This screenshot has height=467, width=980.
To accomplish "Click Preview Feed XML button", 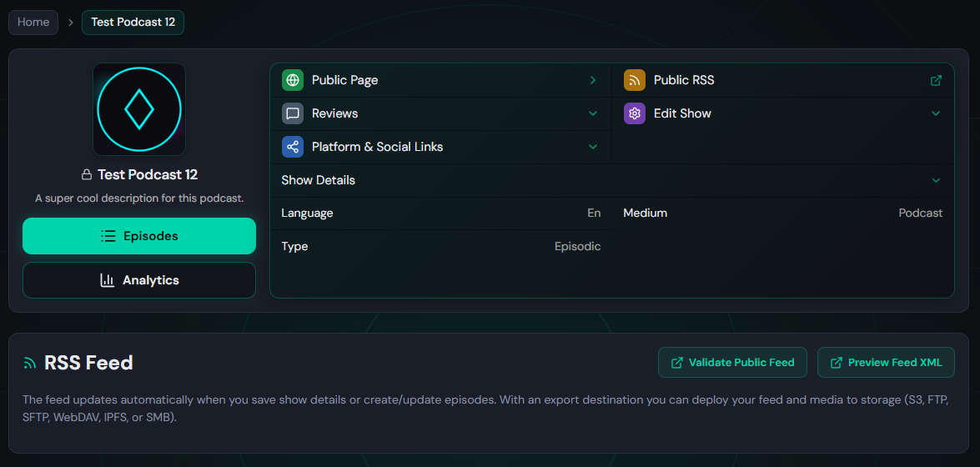I will point(886,363).
